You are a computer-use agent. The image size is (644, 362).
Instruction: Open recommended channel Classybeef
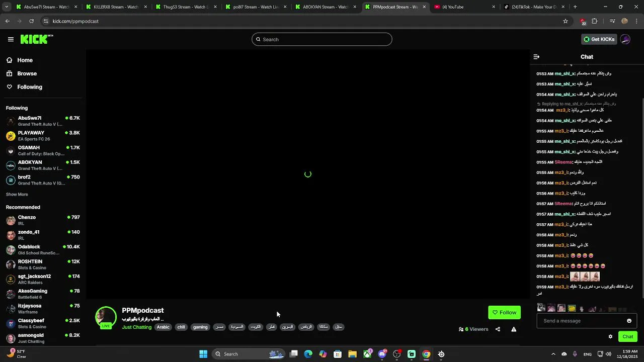[x=43, y=323]
